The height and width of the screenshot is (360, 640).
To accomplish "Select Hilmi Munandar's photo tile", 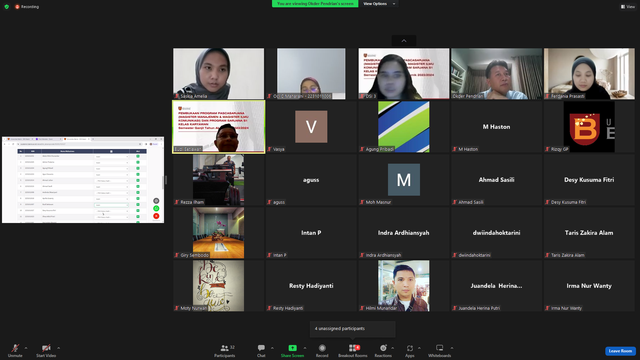I will click(404, 286).
